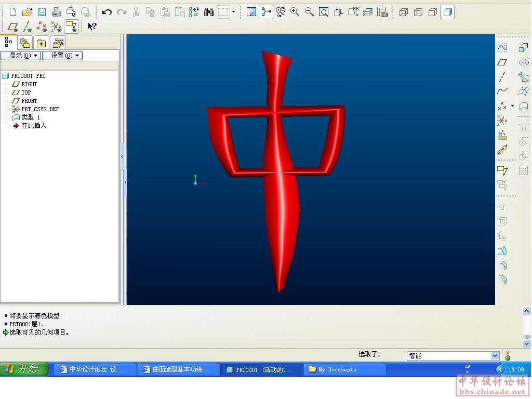This screenshot has width=532, height=399.
Task: Select the style surface tool
Action: point(524,106)
